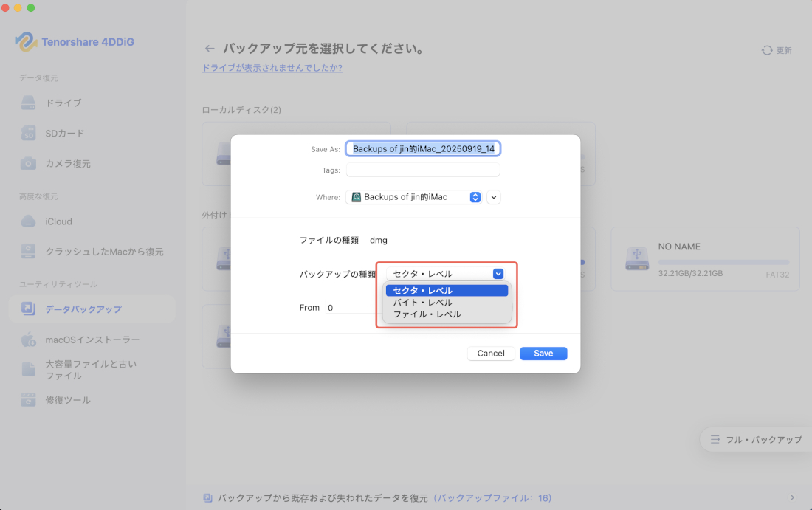Open the バックアップの種類 dropdown
The width and height of the screenshot is (812, 510).
(x=498, y=273)
